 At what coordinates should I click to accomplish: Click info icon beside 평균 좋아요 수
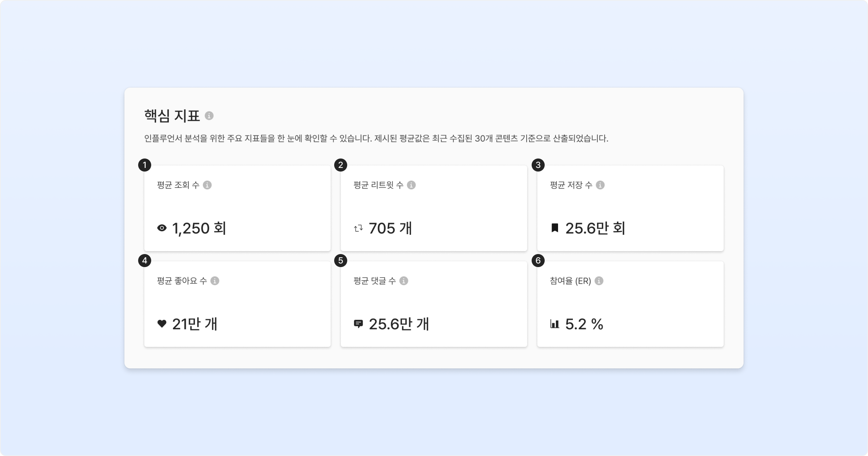215,281
